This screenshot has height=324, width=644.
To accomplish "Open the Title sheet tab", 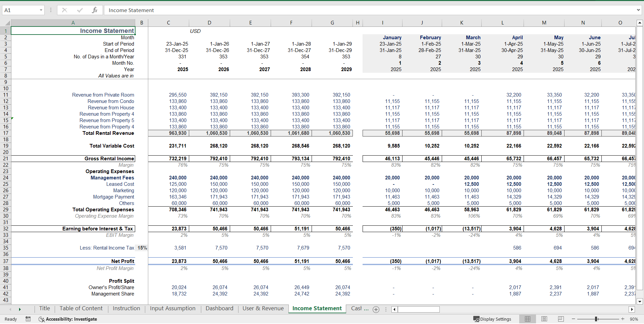I will 44,309.
